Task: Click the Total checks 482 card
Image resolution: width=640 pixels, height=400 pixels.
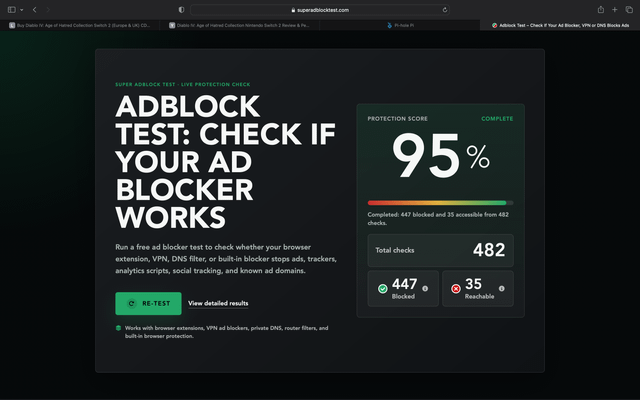Action: (x=440, y=250)
